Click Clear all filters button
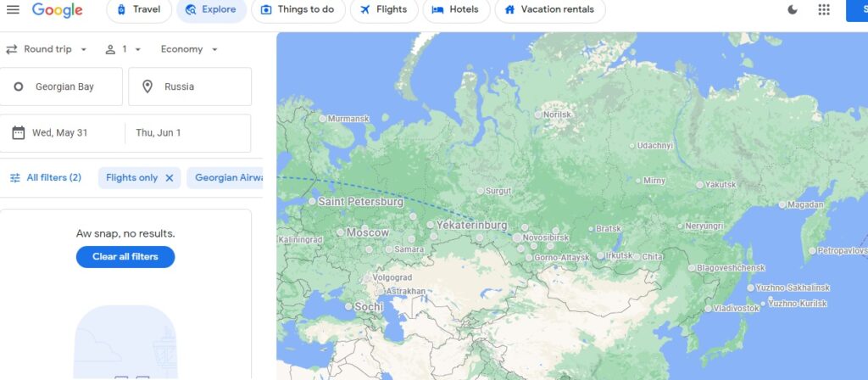Image resolution: width=868 pixels, height=380 pixels. tap(125, 257)
